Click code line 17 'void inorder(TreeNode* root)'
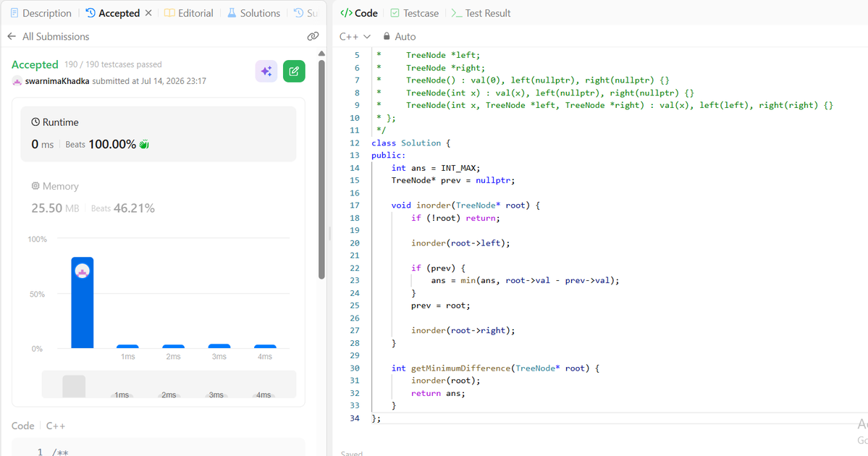 465,206
